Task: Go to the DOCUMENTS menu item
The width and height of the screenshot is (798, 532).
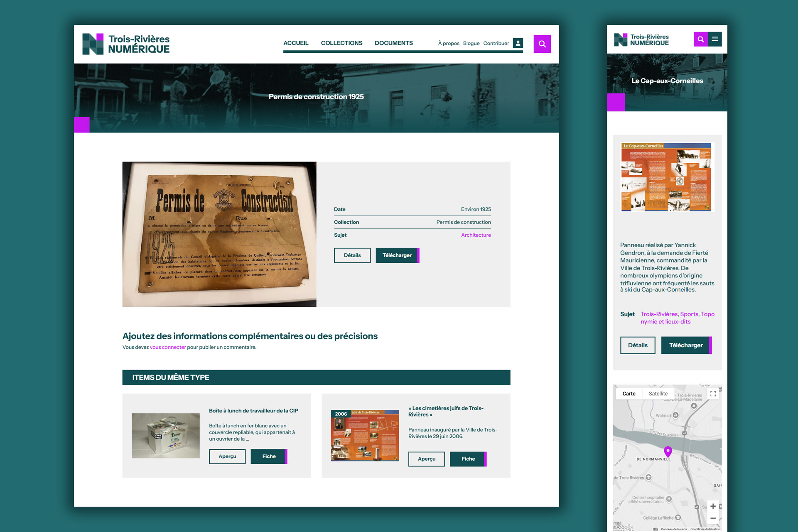Action: click(393, 43)
